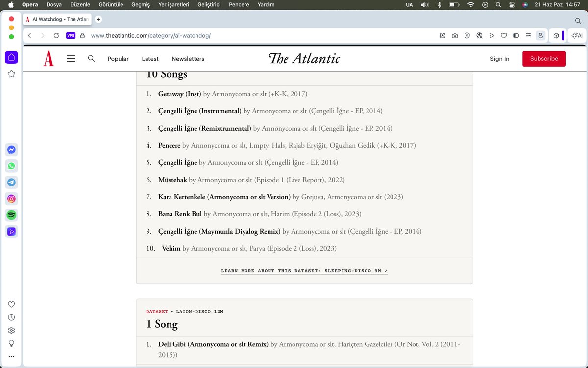Open the Görüntüle menu
This screenshot has height=368, width=588.
click(111, 4)
